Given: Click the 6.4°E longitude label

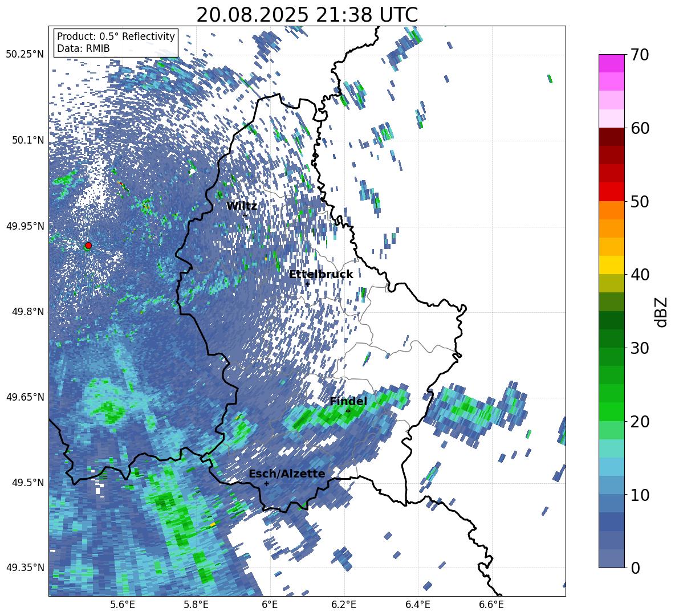Looking at the screenshot, I should tap(417, 605).
